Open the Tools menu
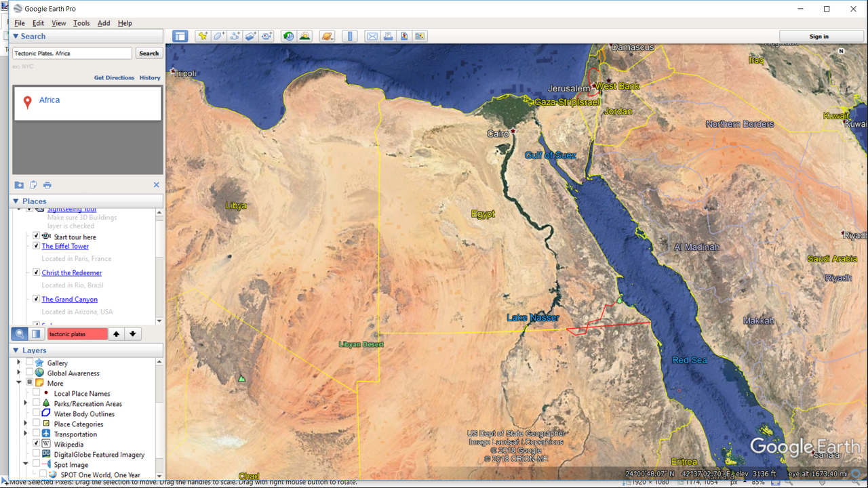Image resolution: width=868 pixels, height=488 pixels. click(81, 23)
